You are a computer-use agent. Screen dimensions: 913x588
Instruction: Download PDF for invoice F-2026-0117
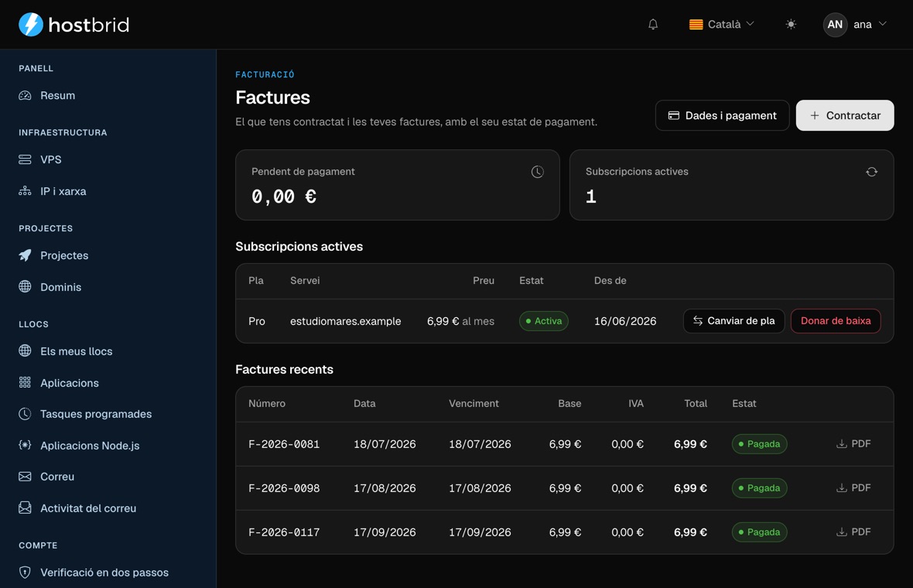pos(853,532)
